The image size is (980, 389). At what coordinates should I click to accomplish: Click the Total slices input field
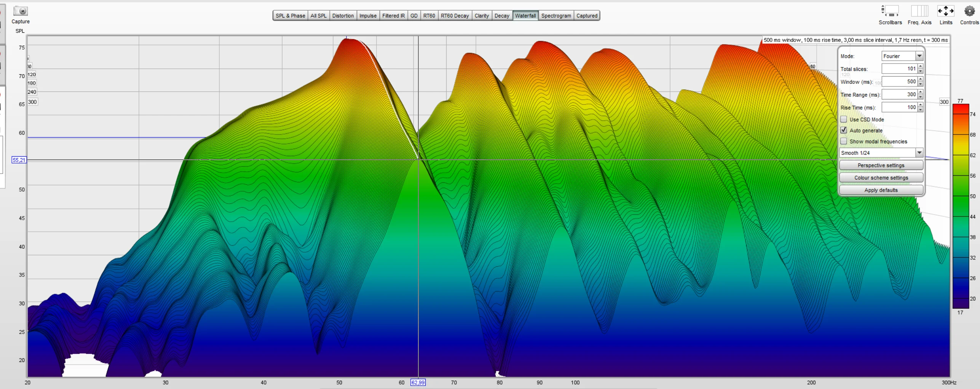(x=899, y=69)
